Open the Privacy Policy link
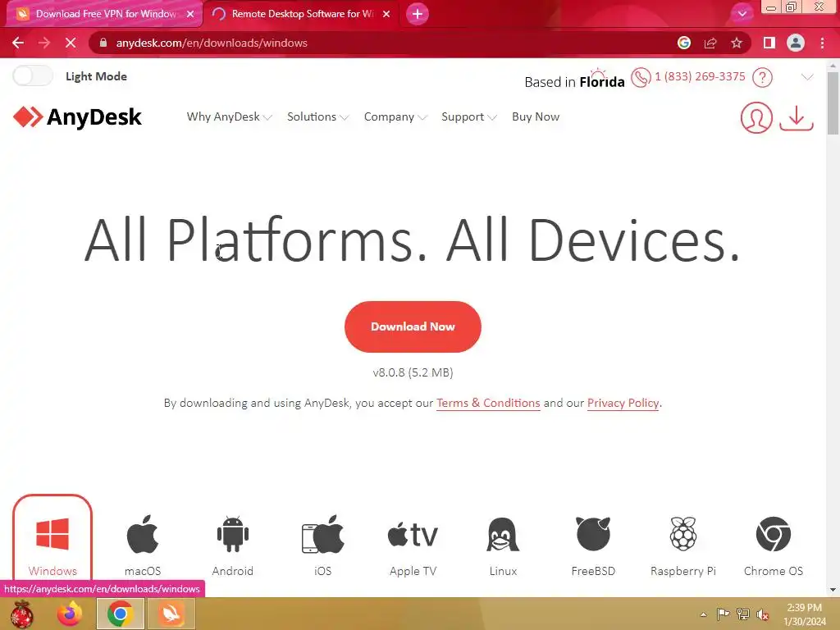This screenshot has height=630, width=840. coord(623,403)
